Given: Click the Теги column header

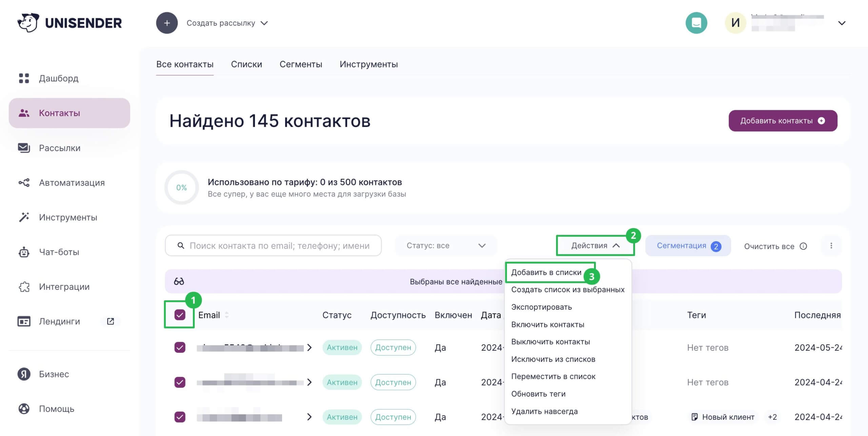Looking at the screenshot, I should pos(696,315).
